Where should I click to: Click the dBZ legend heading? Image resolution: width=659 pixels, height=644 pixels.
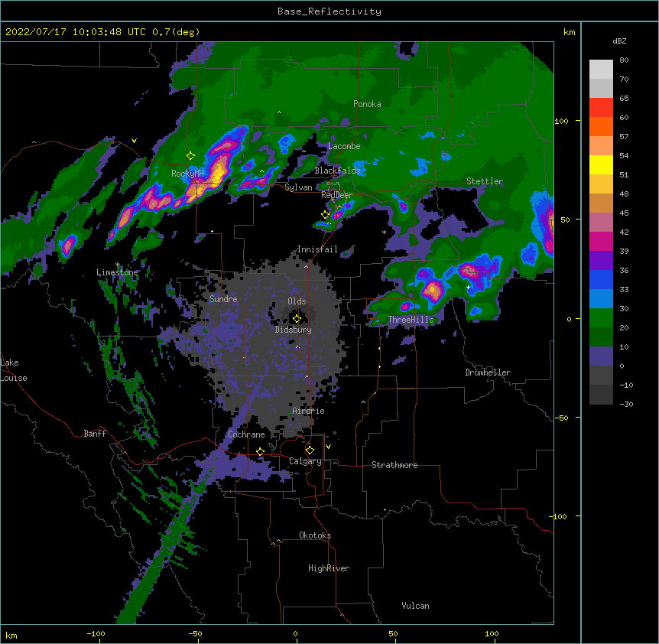point(619,41)
